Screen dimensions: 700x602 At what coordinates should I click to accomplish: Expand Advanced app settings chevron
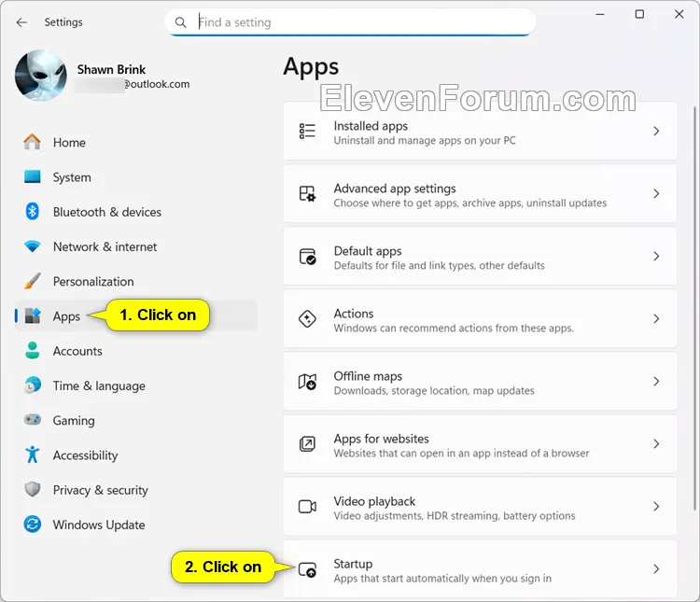tap(656, 194)
